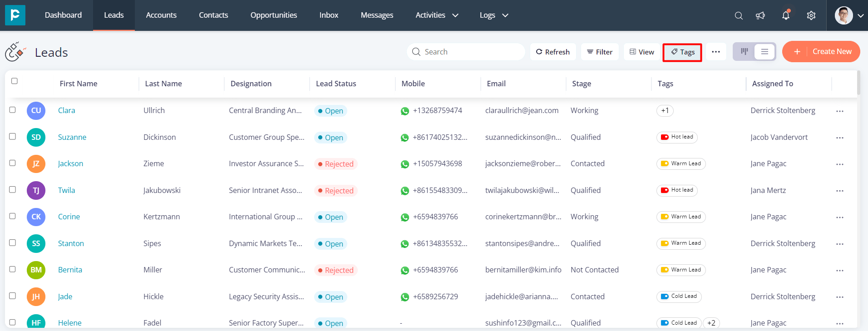Image resolution: width=868 pixels, height=331 pixels.
Task: Click the Cold Lead tag for Jade
Action: (x=679, y=296)
